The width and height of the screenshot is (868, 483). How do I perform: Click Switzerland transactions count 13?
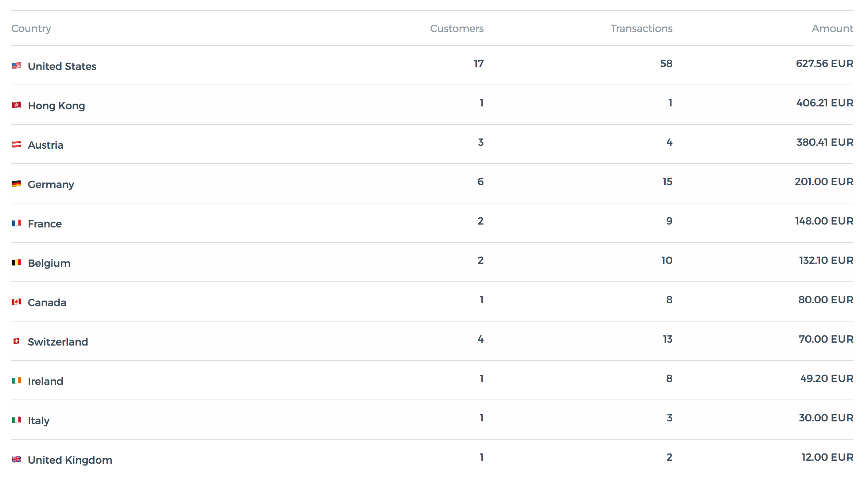(667, 339)
